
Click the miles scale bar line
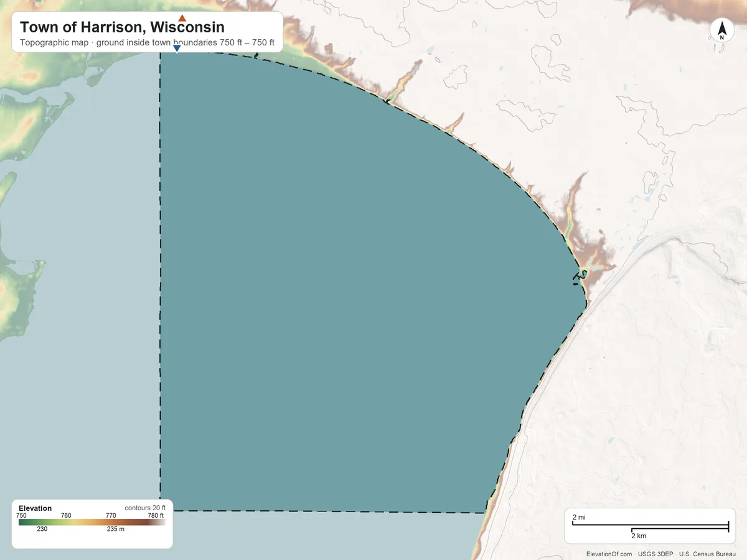(x=650, y=526)
